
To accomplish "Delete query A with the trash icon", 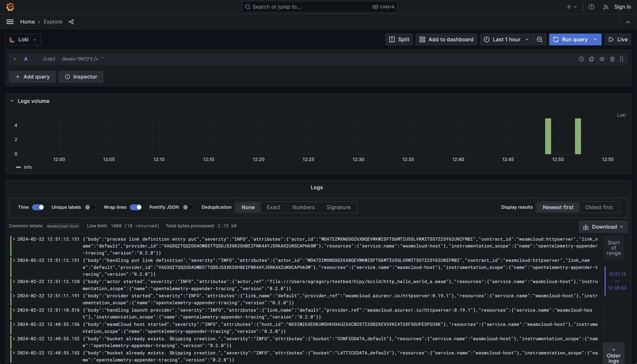I will [612, 59].
